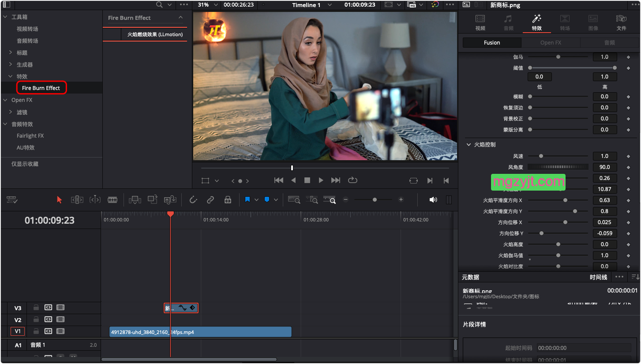The width and height of the screenshot is (641, 364).
Task: Click the Replace clip toolbar icon
Action: (x=170, y=200)
